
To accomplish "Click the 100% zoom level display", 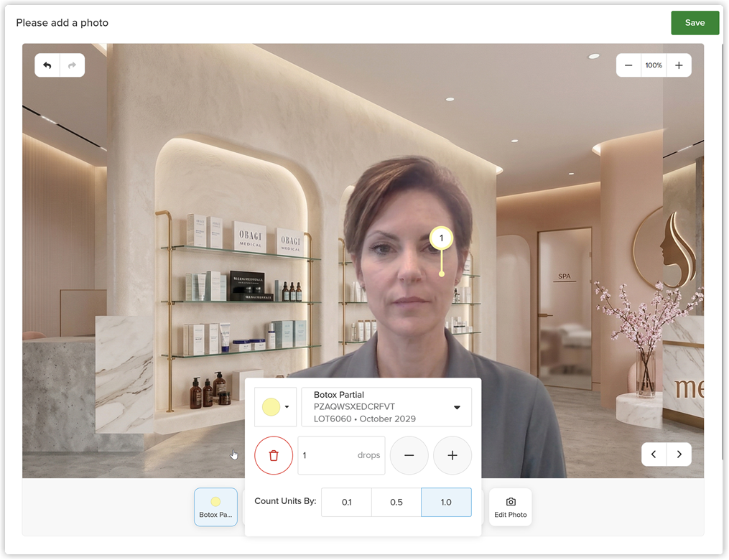I will pos(654,65).
